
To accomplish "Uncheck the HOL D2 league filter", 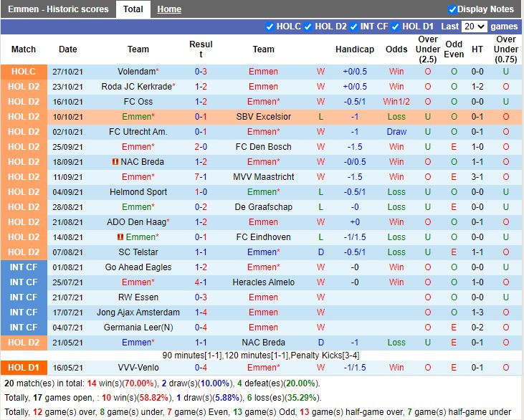I will (x=308, y=27).
